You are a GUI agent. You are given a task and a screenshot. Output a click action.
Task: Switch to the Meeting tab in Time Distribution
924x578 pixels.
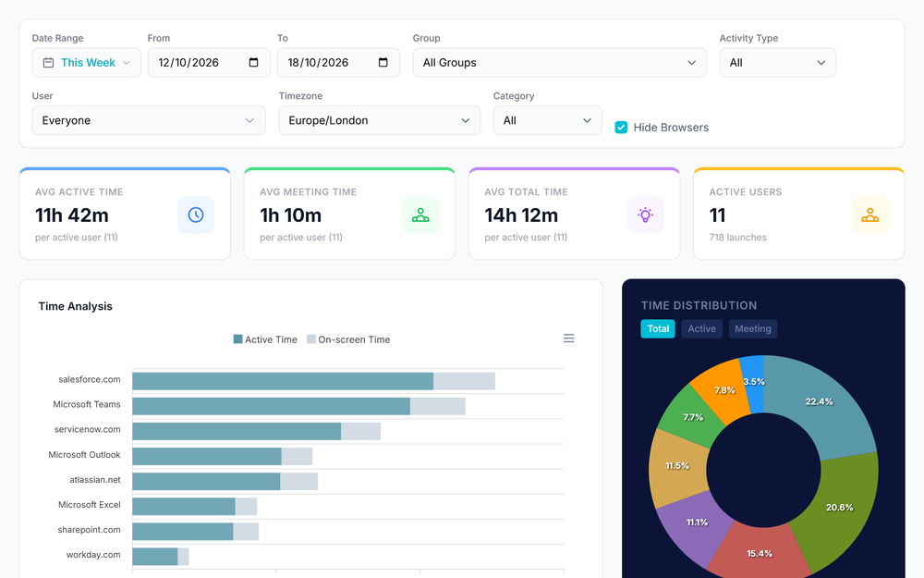[x=752, y=328]
